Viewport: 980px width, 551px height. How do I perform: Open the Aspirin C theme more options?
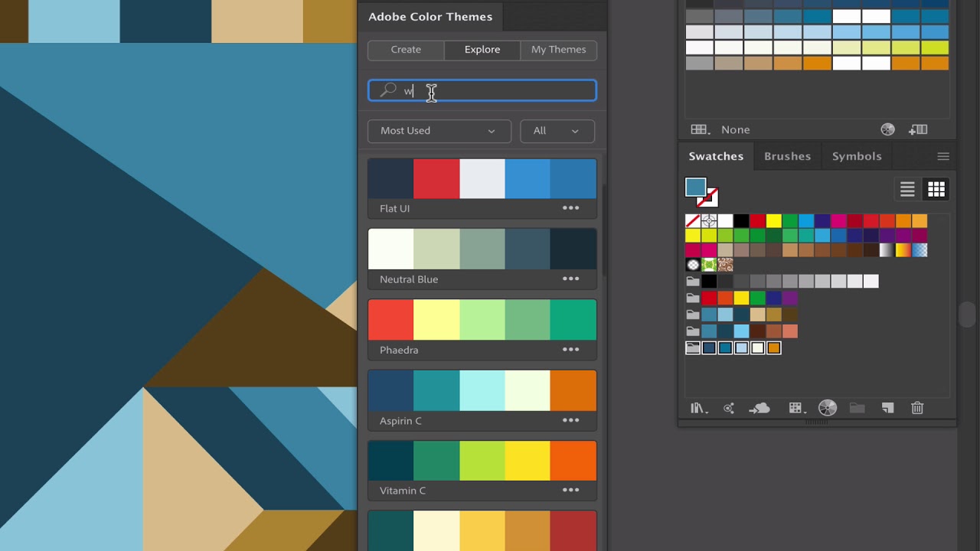[571, 420]
